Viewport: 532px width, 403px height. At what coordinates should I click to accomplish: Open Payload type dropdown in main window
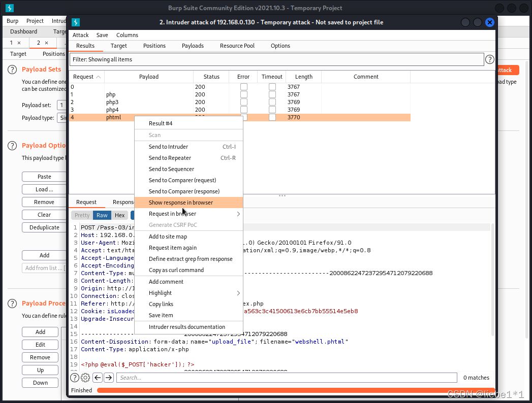coord(61,118)
